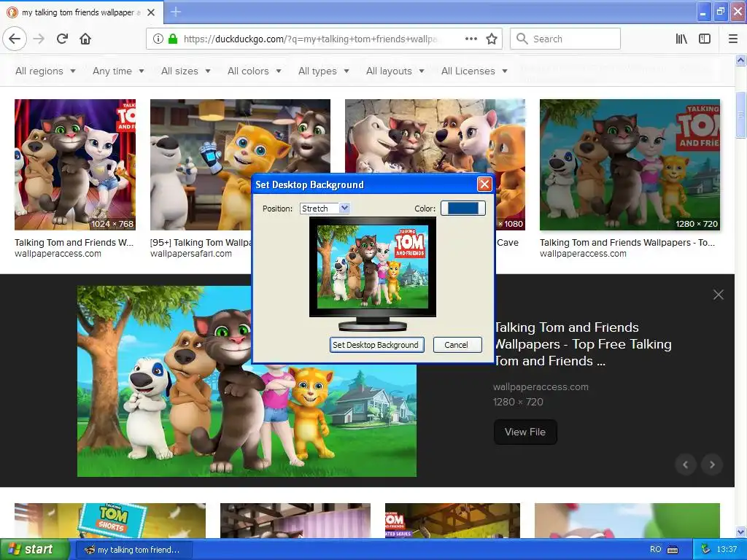Click the forward navigation arrow
Image resolution: width=747 pixels, height=560 pixels.
point(39,39)
